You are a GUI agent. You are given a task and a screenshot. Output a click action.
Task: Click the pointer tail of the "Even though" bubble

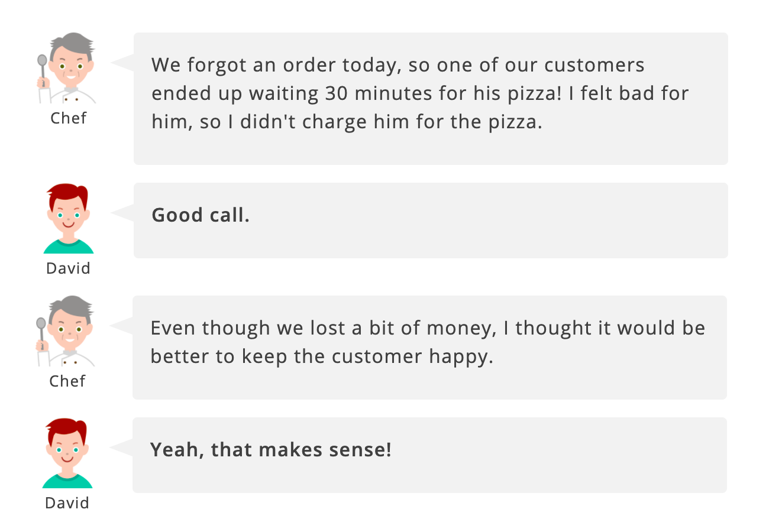pyautogui.click(x=122, y=326)
